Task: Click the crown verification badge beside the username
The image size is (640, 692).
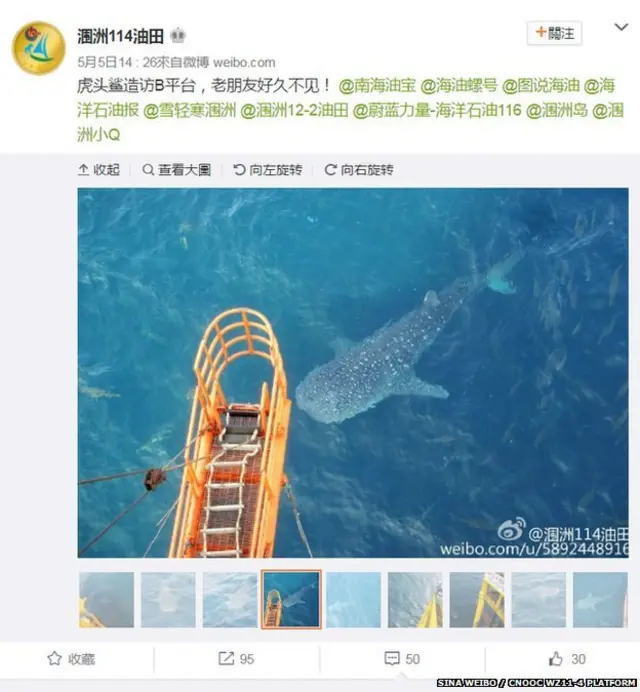Action: 177,35
